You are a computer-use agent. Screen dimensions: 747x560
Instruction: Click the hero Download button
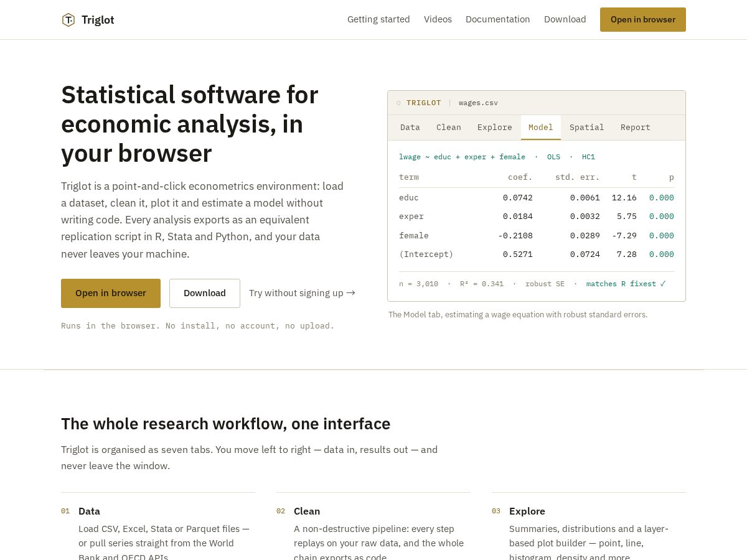coord(205,293)
